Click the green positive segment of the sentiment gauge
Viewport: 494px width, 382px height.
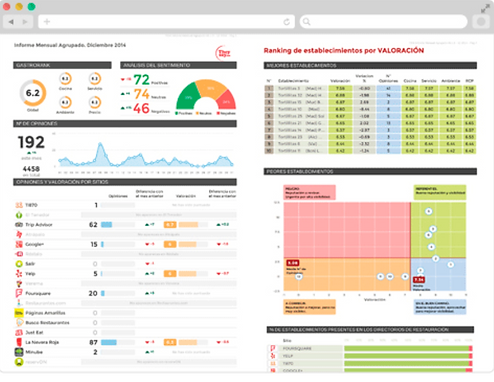click(x=187, y=97)
